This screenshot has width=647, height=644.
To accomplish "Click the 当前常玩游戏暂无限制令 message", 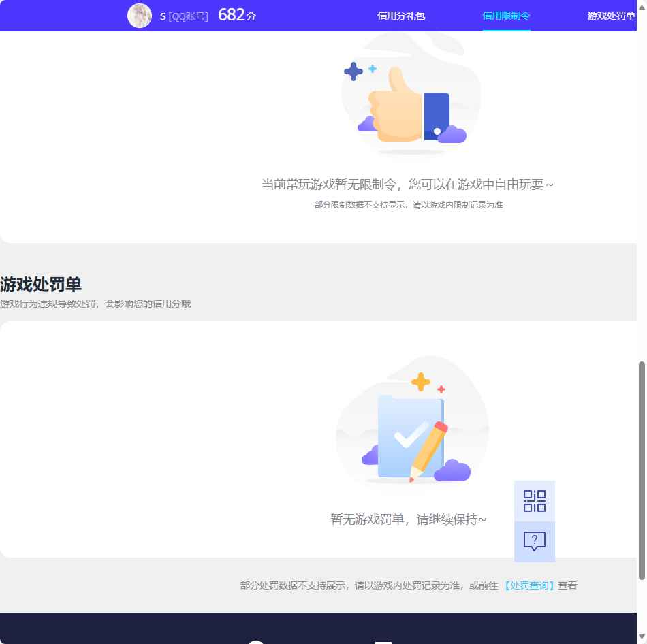I will pyautogui.click(x=407, y=184).
